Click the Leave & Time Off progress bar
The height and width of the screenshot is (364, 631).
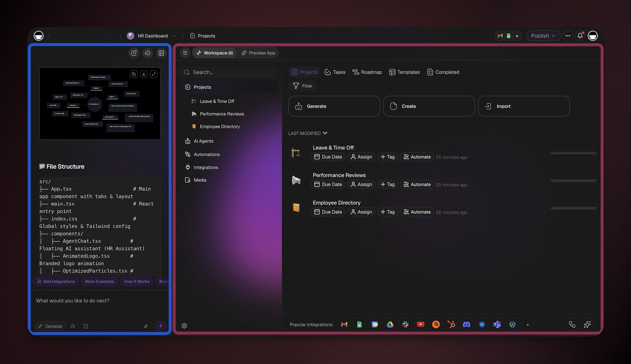[x=573, y=153]
